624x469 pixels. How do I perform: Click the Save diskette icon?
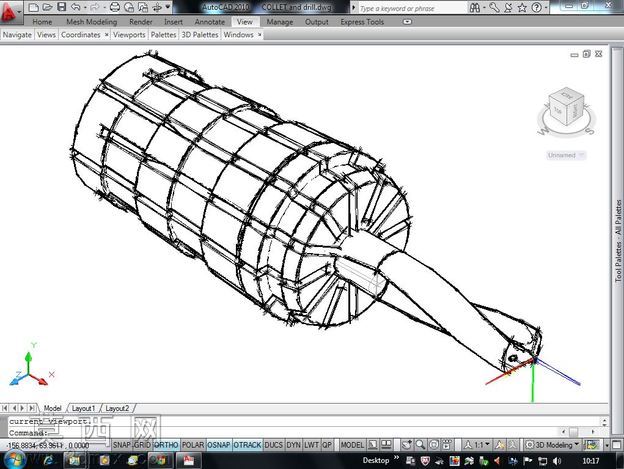[x=61, y=7]
